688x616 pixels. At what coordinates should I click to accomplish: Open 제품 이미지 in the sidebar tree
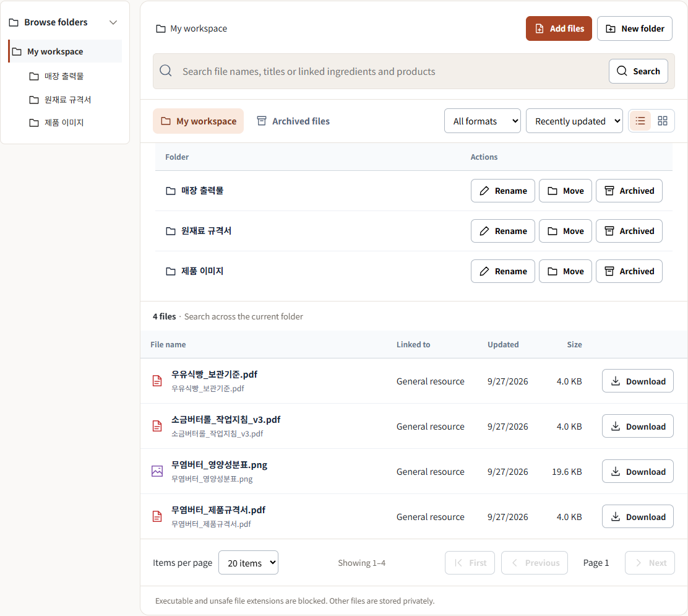point(56,123)
